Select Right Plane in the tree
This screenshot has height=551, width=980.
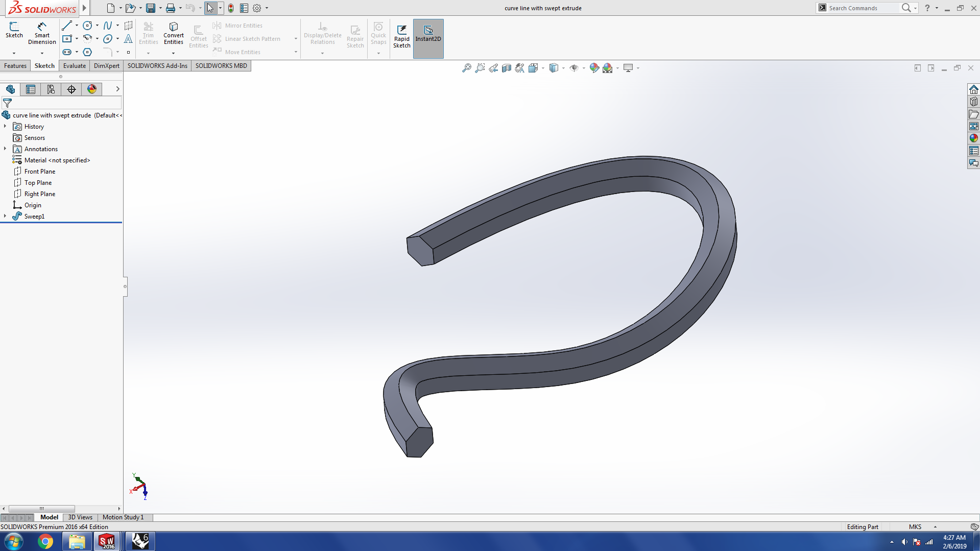click(x=40, y=194)
